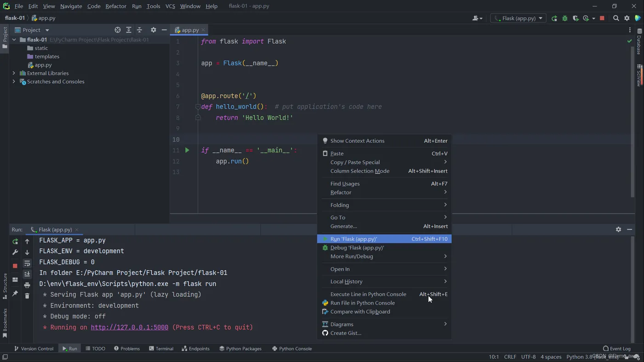Open the Project view dropdown arrow
Screen dimensions: 644x362
click(47, 30)
